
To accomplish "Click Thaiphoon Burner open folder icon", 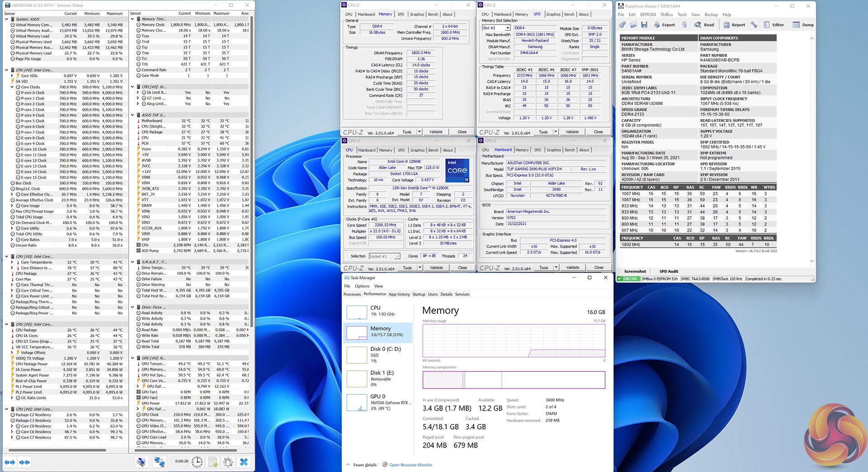I will pyautogui.click(x=633, y=25).
